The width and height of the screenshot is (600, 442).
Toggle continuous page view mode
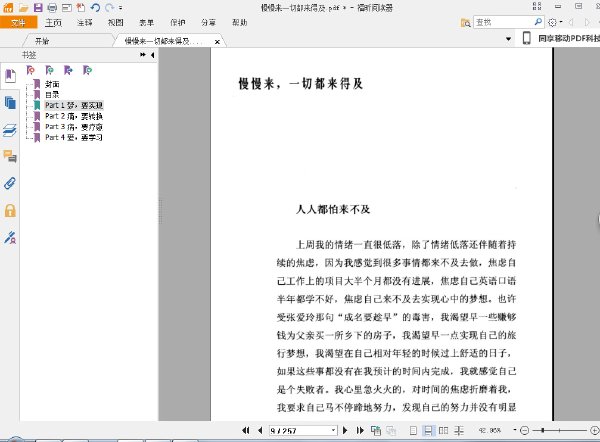click(428, 431)
